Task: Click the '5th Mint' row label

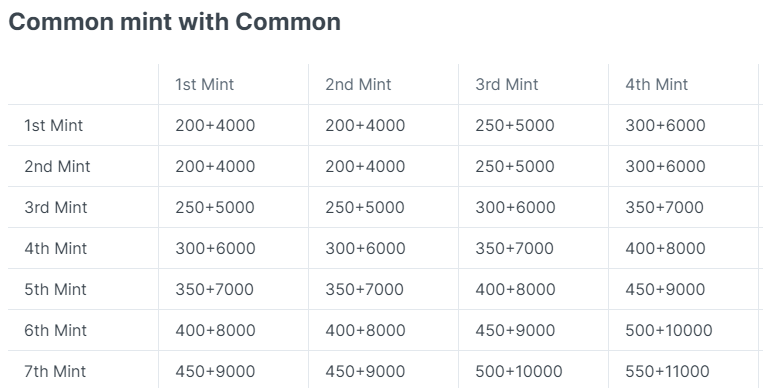Action: [x=55, y=289]
